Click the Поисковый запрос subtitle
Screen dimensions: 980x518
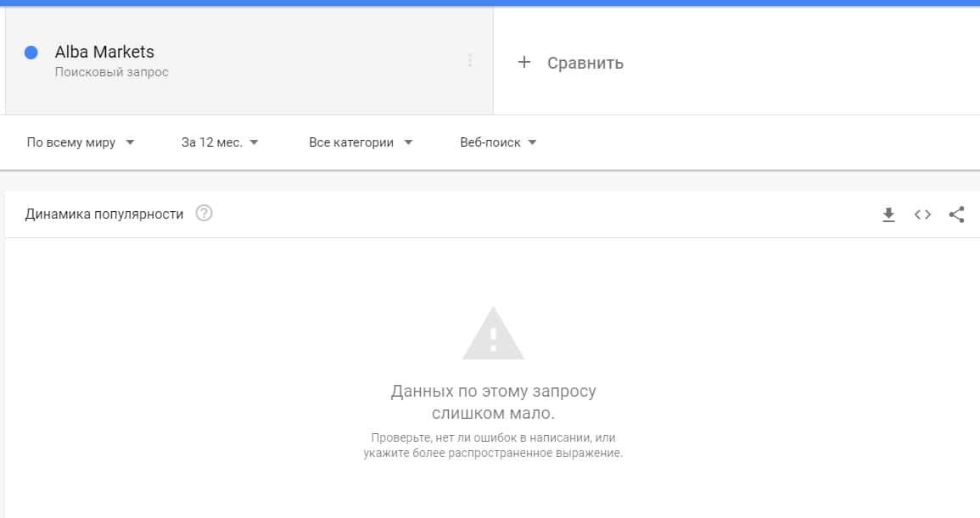pyautogui.click(x=111, y=72)
